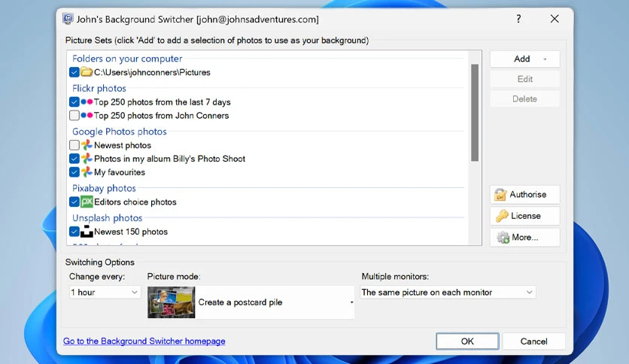Viewport: 629px width, 364px height.
Task: Click the Edit button
Action: pos(524,79)
